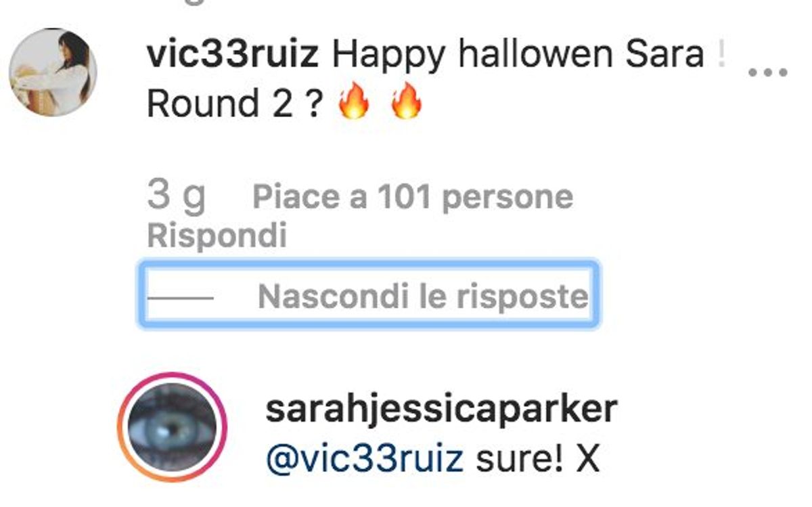Reply using the Rispondi link

coord(217,236)
